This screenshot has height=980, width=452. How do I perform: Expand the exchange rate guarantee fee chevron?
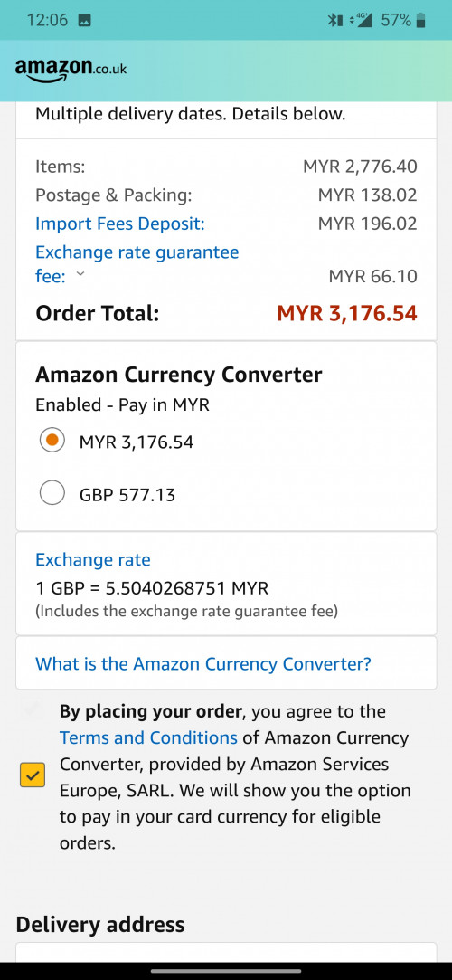tap(80, 274)
